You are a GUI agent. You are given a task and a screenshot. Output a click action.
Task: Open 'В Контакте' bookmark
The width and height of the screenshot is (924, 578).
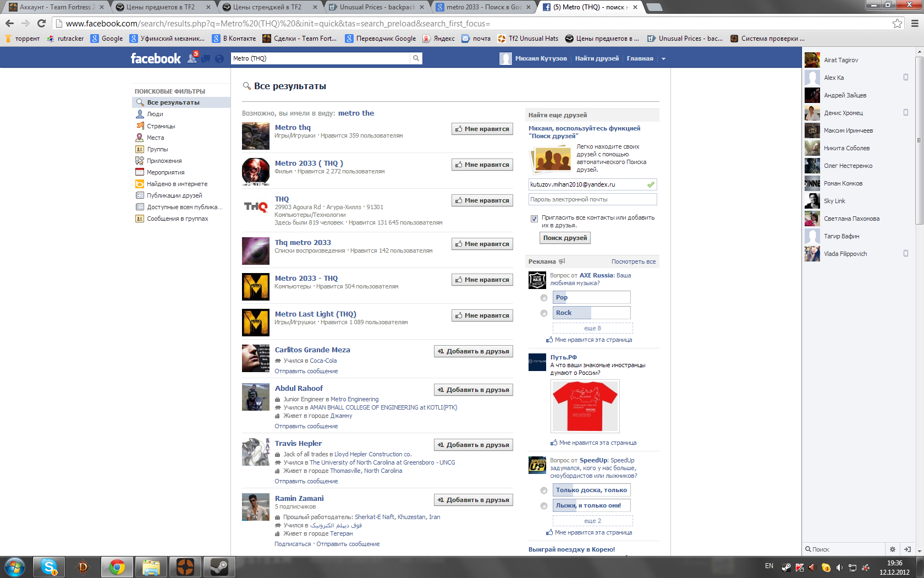pyautogui.click(x=234, y=39)
